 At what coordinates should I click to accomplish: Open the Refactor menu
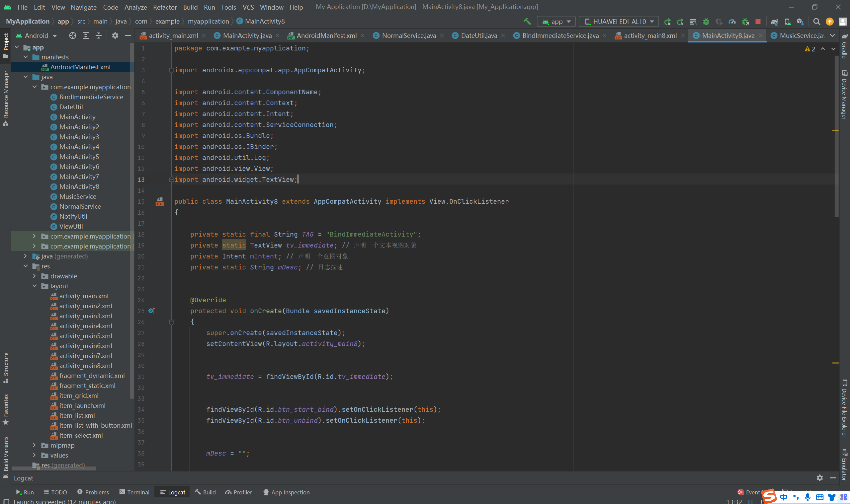tap(164, 7)
